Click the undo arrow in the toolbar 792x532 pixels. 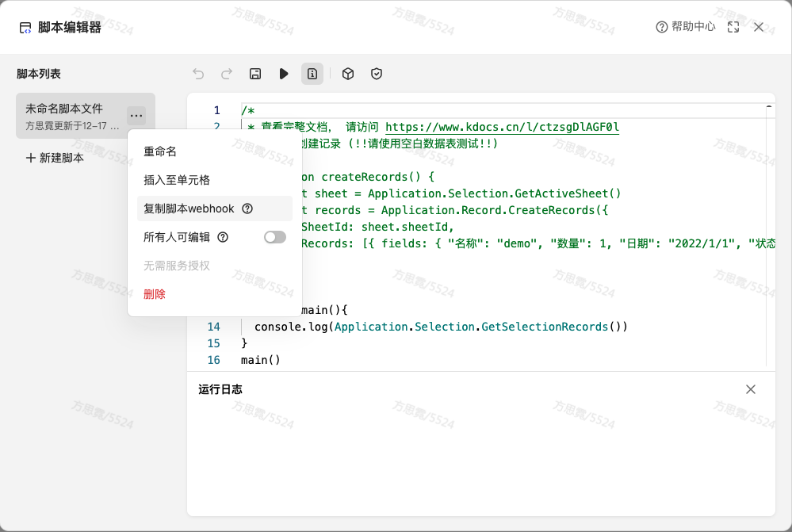pos(198,74)
